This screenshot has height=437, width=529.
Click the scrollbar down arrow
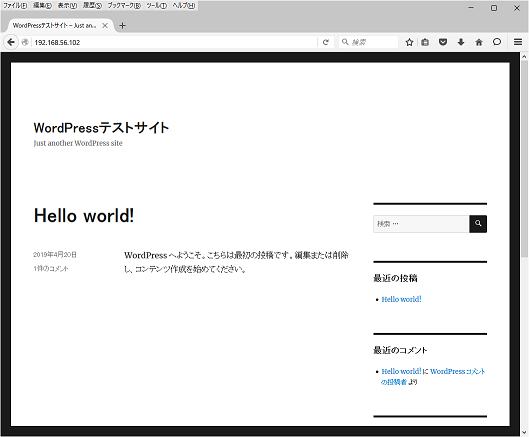[524, 432]
